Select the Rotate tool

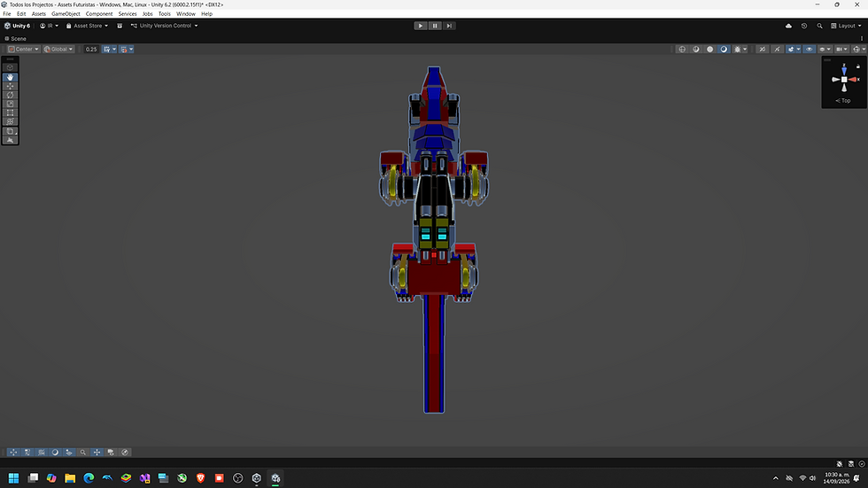pos(10,95)
